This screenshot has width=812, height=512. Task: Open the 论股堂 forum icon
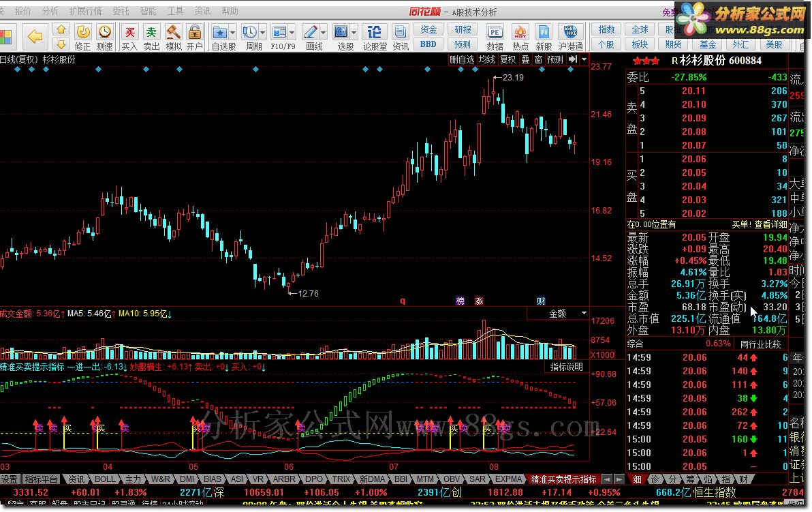coord(375,32)
